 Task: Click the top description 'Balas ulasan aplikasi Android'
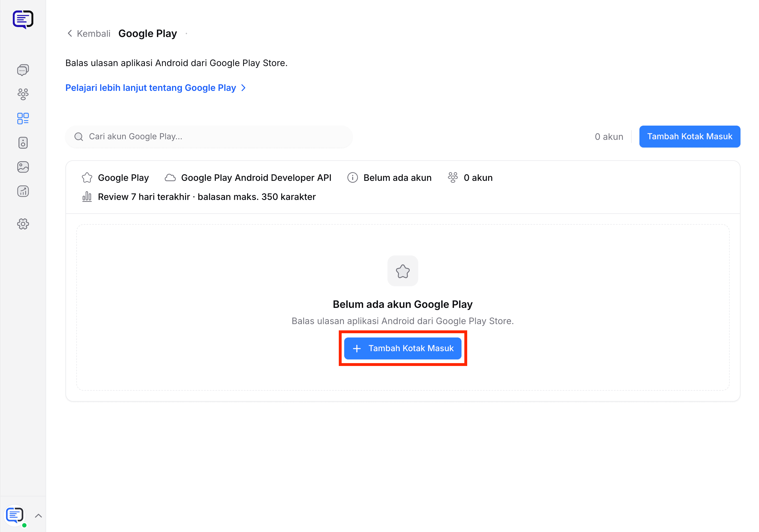[177, 63]
